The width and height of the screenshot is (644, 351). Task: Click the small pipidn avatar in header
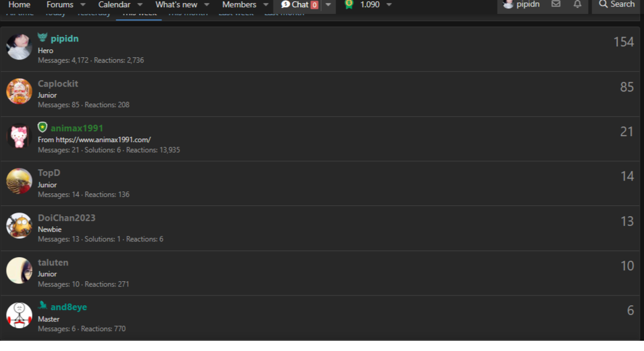coord(508,4)
